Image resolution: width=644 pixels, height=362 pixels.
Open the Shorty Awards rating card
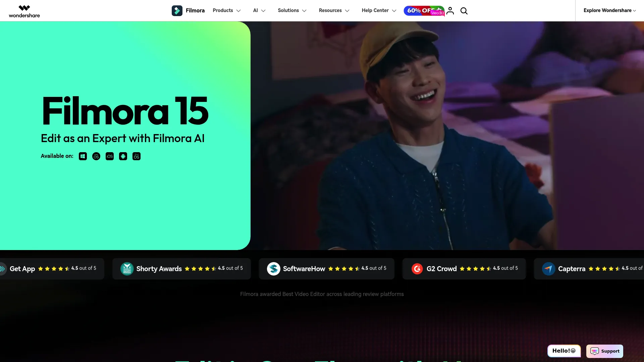click(181, 269)
